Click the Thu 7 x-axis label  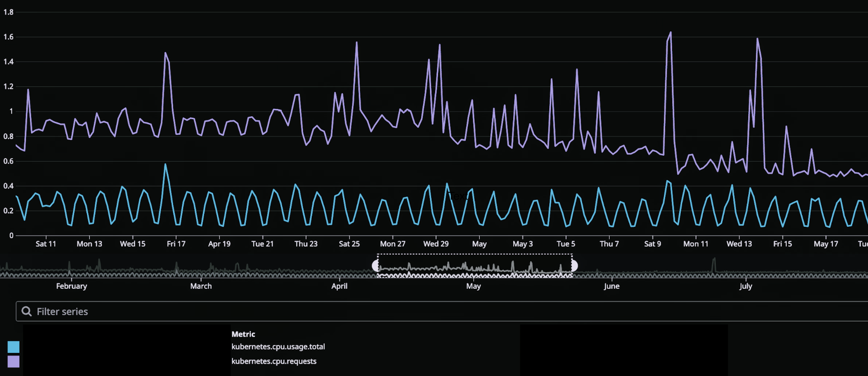click(609, 244)
